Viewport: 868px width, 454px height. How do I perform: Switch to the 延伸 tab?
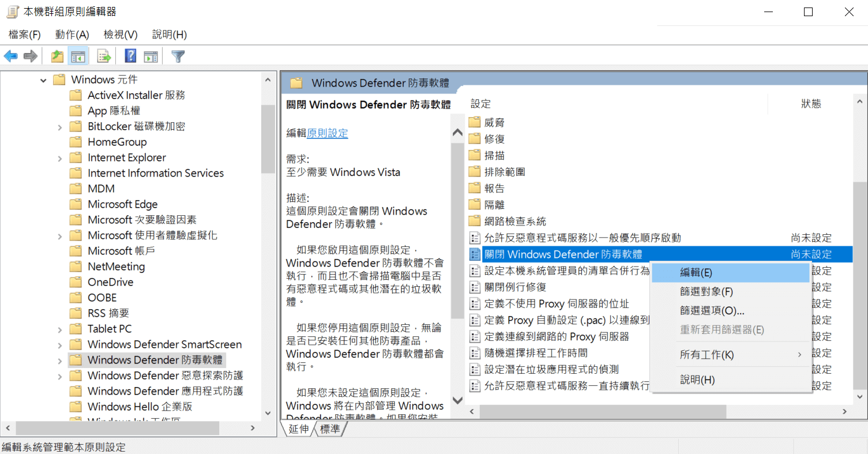[299, 429]
